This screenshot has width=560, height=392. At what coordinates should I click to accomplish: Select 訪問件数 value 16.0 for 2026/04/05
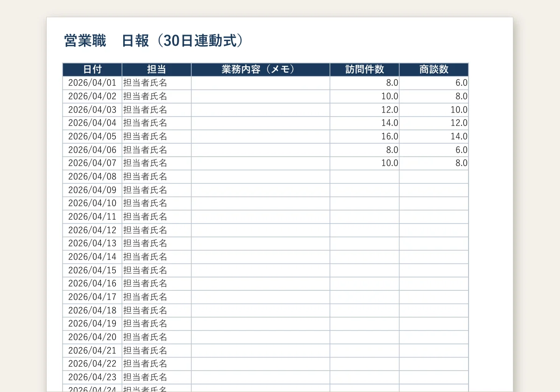pos(365,137)
